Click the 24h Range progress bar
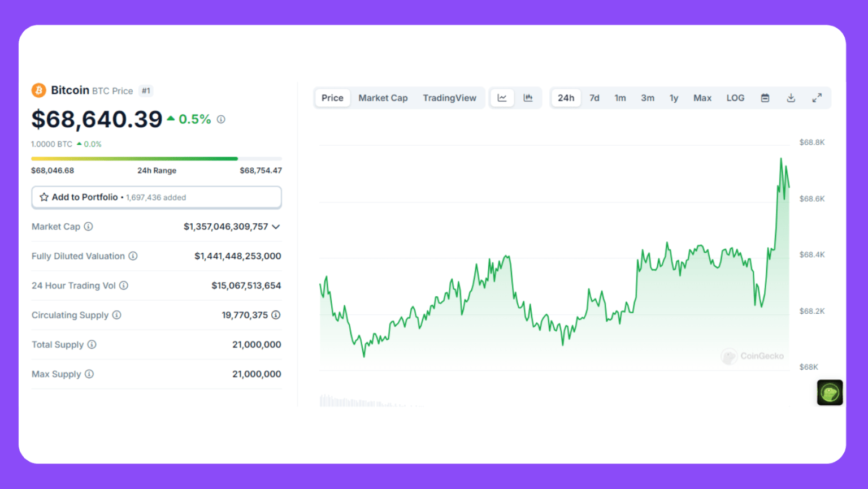Image resolution: width=868 pixels, height=489 pixels. pyautogui.click(x=157, y=158)
